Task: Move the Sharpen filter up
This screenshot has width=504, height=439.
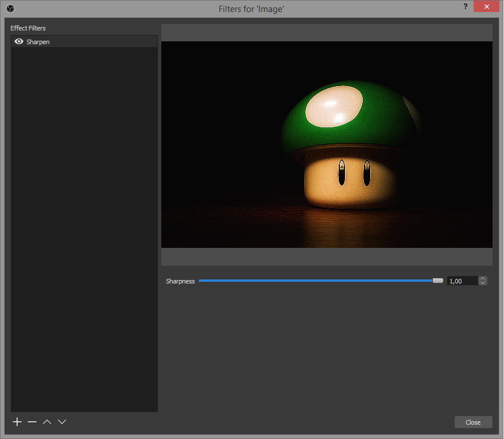Action: tap(47, 422)
